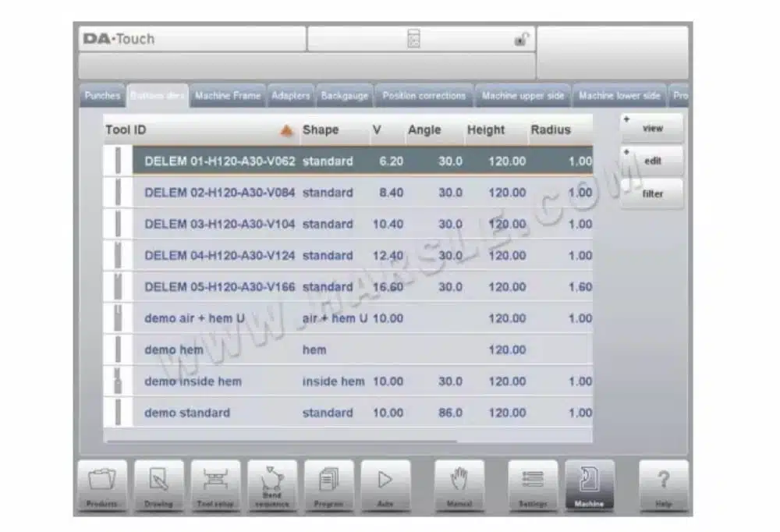This screenshot has height=532, width=780.
Task: Open the Drawing mode icon
Action: point(158,485)
